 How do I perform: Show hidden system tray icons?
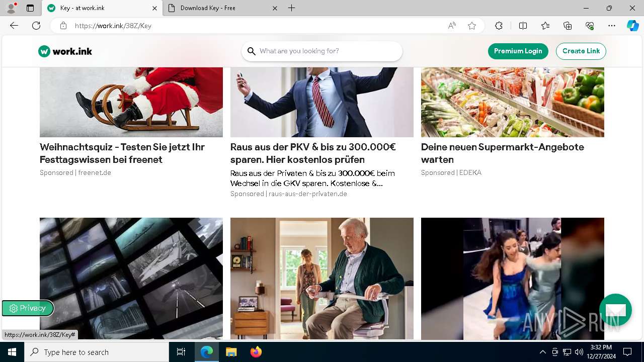pyautogui.click(x=542, y=352)
